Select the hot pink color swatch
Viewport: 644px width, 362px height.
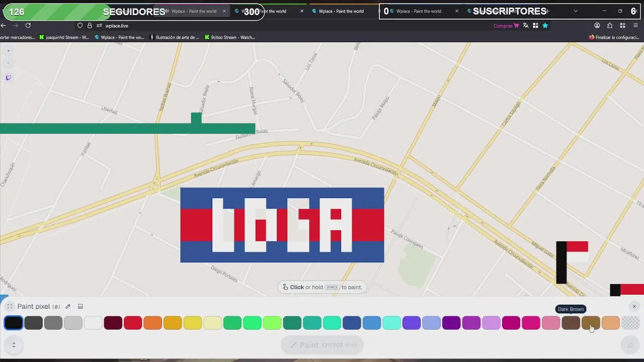click(531, 323)
